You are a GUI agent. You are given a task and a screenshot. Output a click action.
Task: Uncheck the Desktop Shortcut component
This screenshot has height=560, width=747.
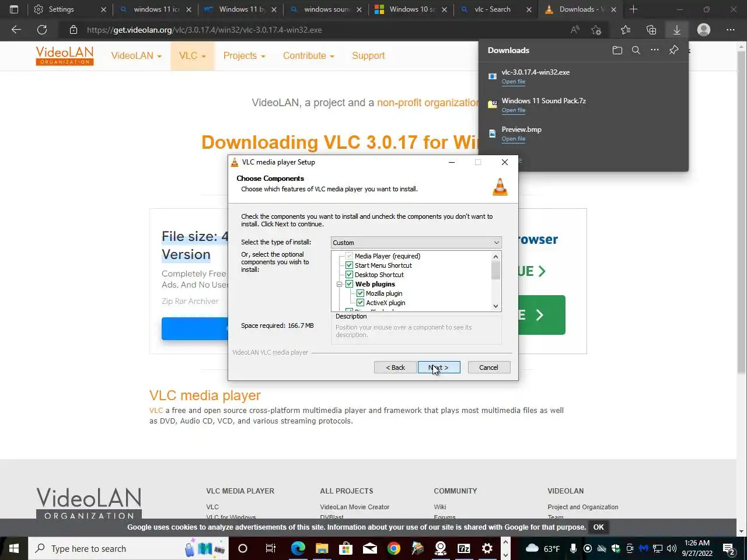point(350,275)
